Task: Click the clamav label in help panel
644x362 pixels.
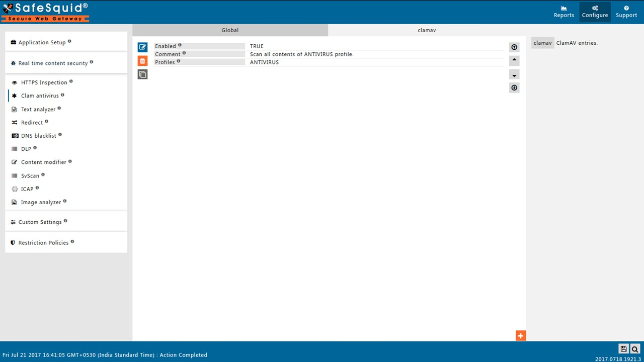Action: coord(542,43)
